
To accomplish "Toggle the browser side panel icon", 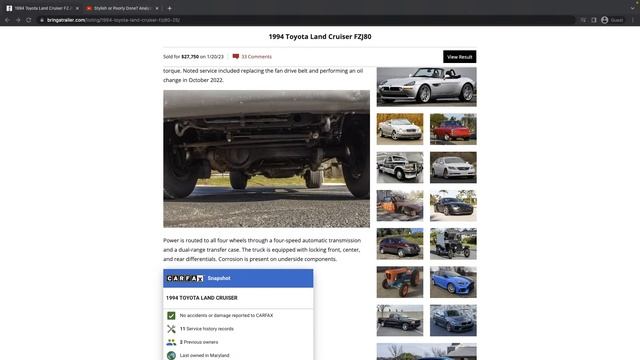I will tap(594, 20).
